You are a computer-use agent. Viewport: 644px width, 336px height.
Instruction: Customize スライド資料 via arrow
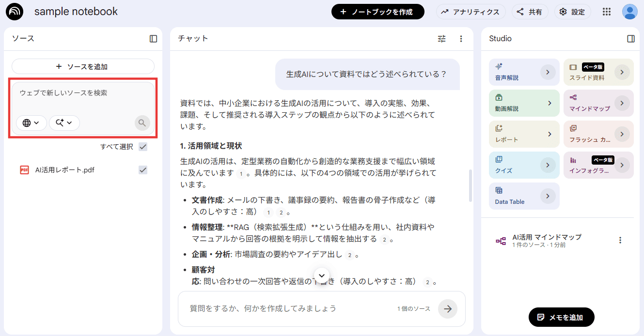622,72
